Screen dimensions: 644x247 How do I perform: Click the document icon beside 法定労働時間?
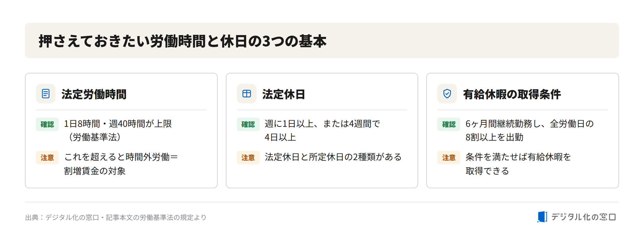tap(46, 94)
